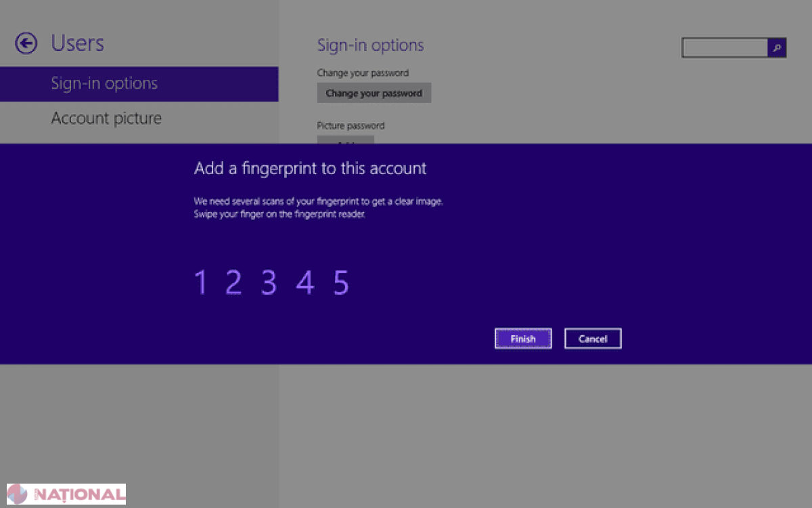812x508 pixels.
Task: Click fingerprint scan number 1
Action: point(200,282)
